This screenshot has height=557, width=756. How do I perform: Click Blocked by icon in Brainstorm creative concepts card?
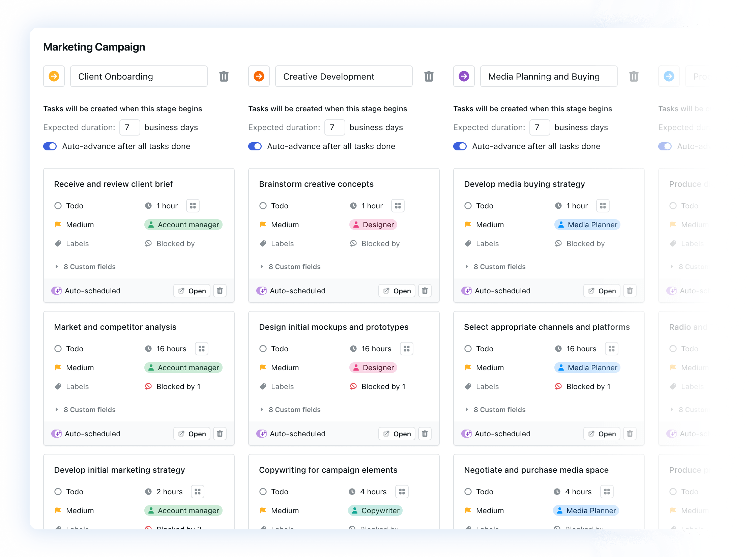(x=353, y=243)
